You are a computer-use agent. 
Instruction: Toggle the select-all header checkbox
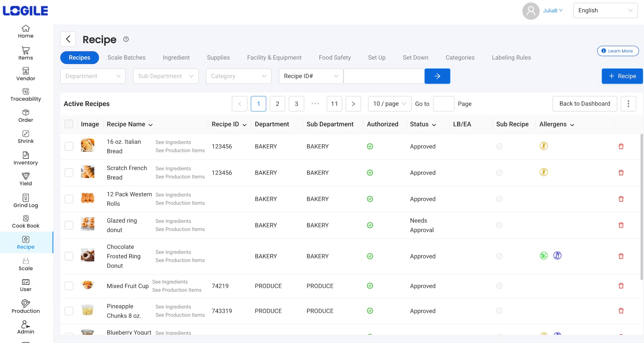pos(69,124)
